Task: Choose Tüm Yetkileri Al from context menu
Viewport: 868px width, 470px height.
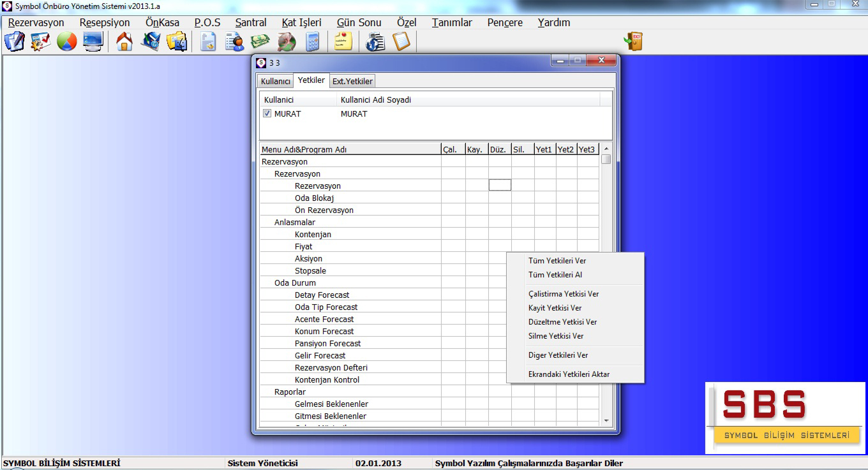Action: coord(576,275)
